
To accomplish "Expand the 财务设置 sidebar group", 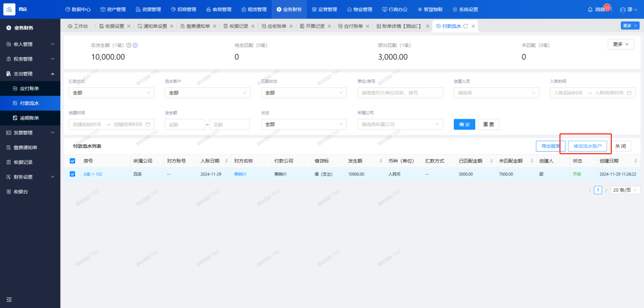I will tap(30, 177).
